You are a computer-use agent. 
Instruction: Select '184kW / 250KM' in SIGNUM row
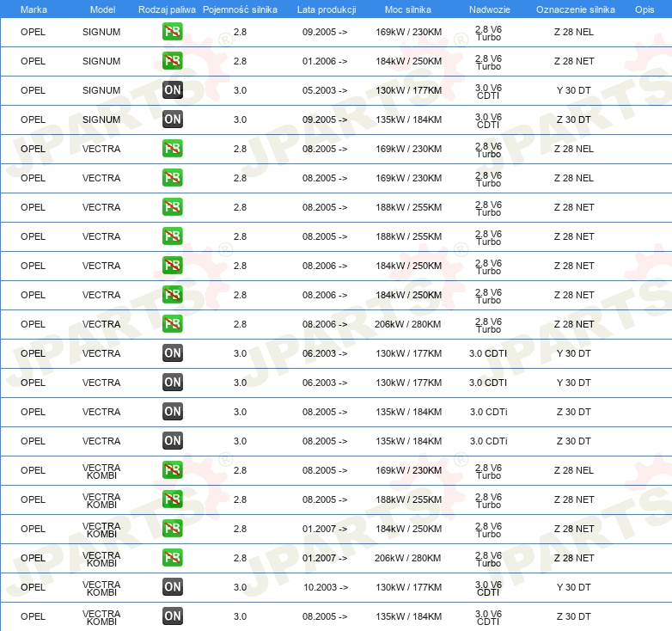(x=408, y=61)
